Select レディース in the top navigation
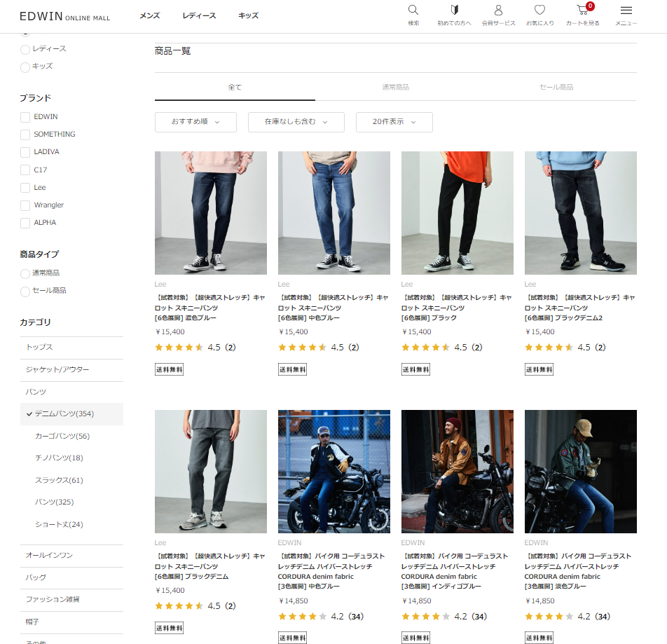The image size is (667, 644). pyautogui.click(x=199, y=15)
